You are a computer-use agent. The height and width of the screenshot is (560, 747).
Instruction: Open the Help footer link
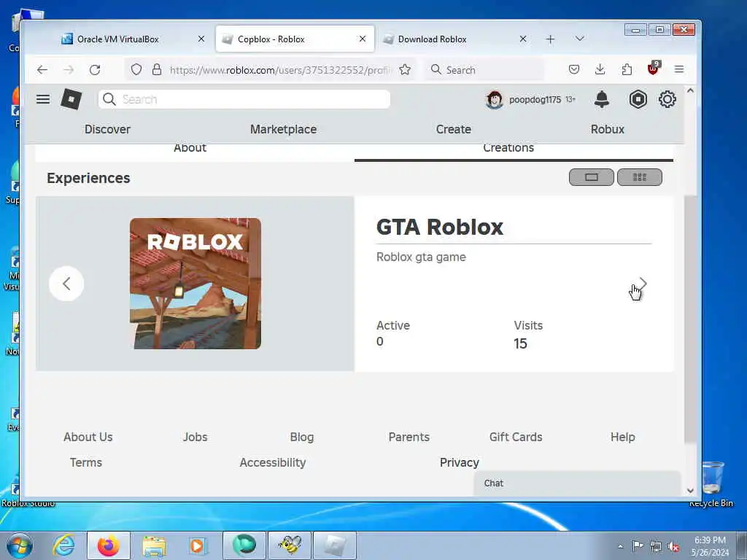pos(623,437)
